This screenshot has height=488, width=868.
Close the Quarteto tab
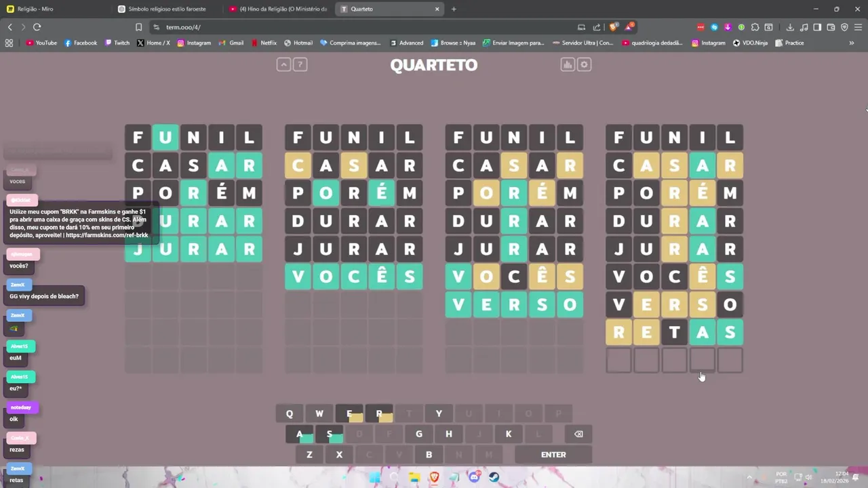point(437,9)
